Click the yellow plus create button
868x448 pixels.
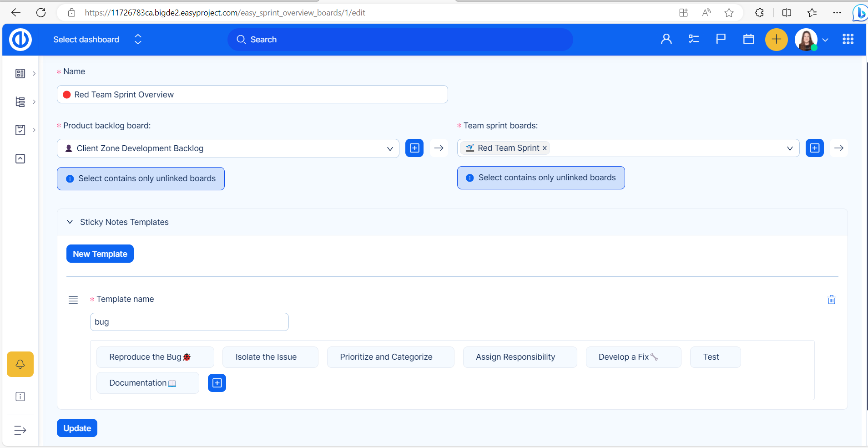776,40
